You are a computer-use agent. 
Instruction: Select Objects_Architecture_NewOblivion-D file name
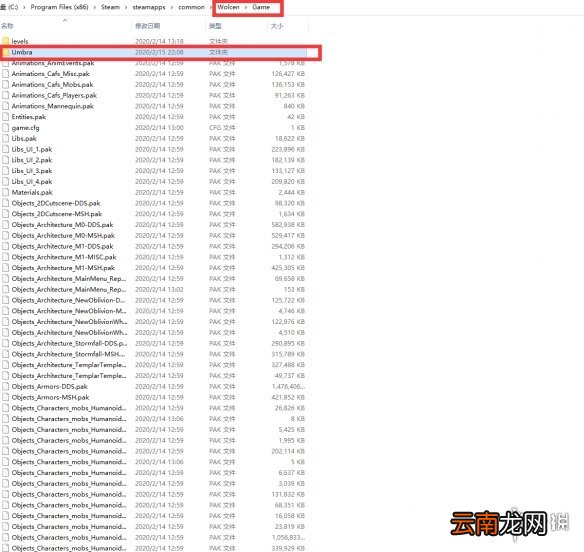click(69, 300)
